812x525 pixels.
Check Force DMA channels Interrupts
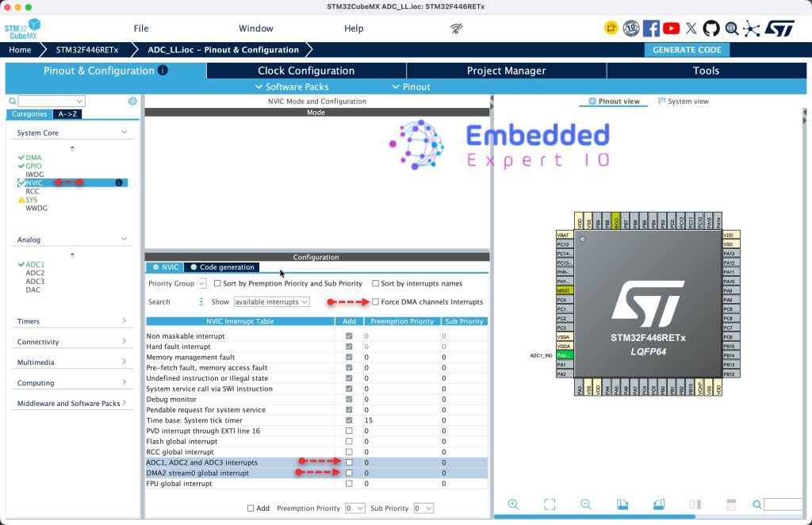(x=375, y=302)
